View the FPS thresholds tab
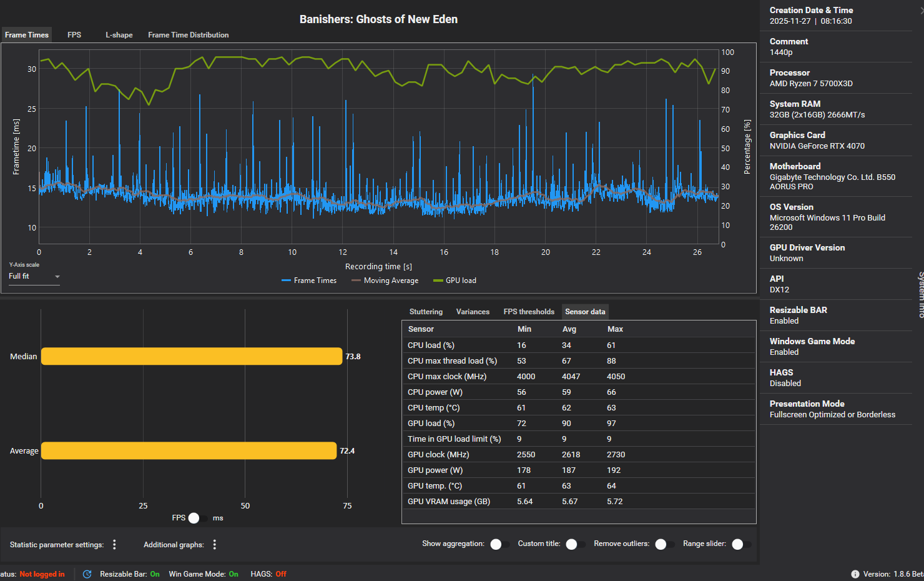 coord(529,312)
